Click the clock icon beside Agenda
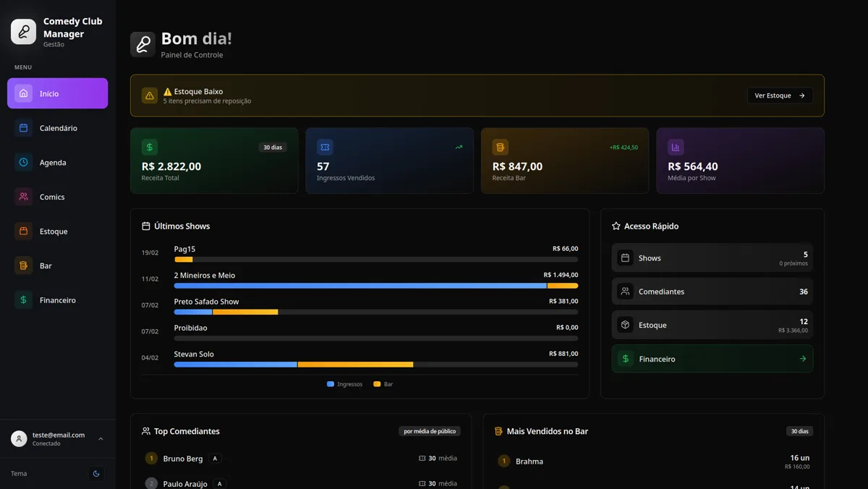Image resolution: width=868 pixels, height=489 pixels. 23,162
